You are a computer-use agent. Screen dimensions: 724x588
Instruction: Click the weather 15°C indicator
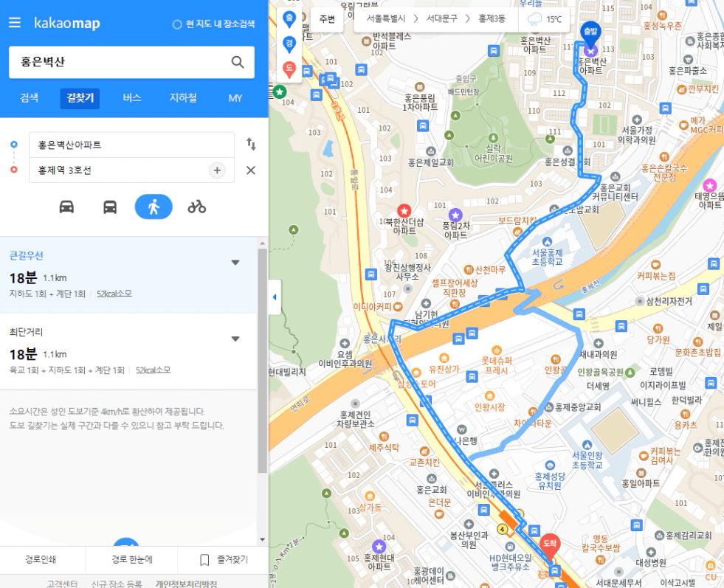click(x=545, y=19)
